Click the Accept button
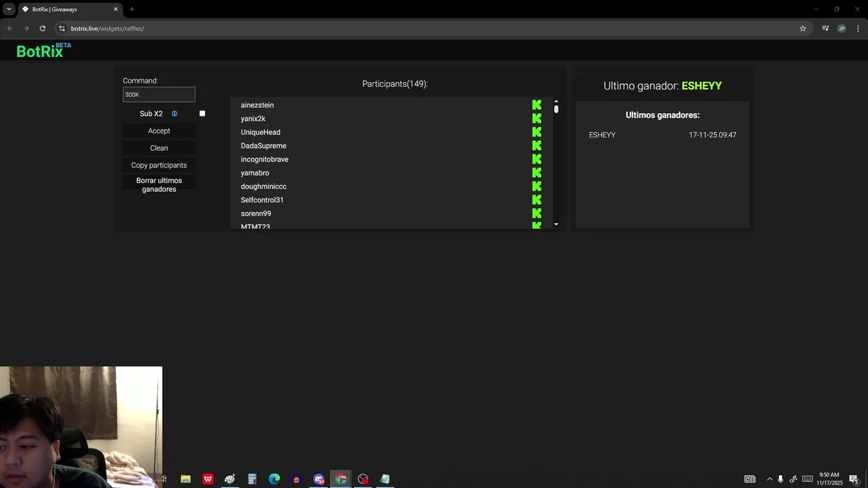This screenshot has width=868, height=488. 159,131
